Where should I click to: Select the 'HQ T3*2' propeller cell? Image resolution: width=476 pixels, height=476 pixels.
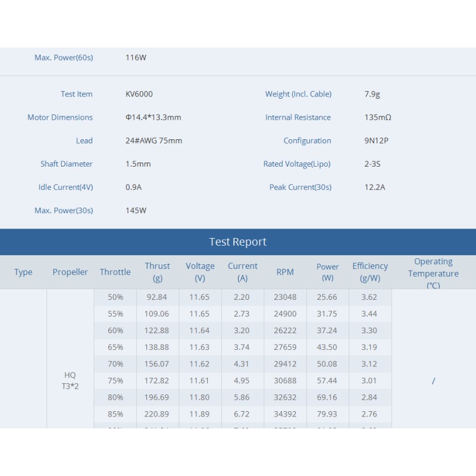click(x=70, y=381)
